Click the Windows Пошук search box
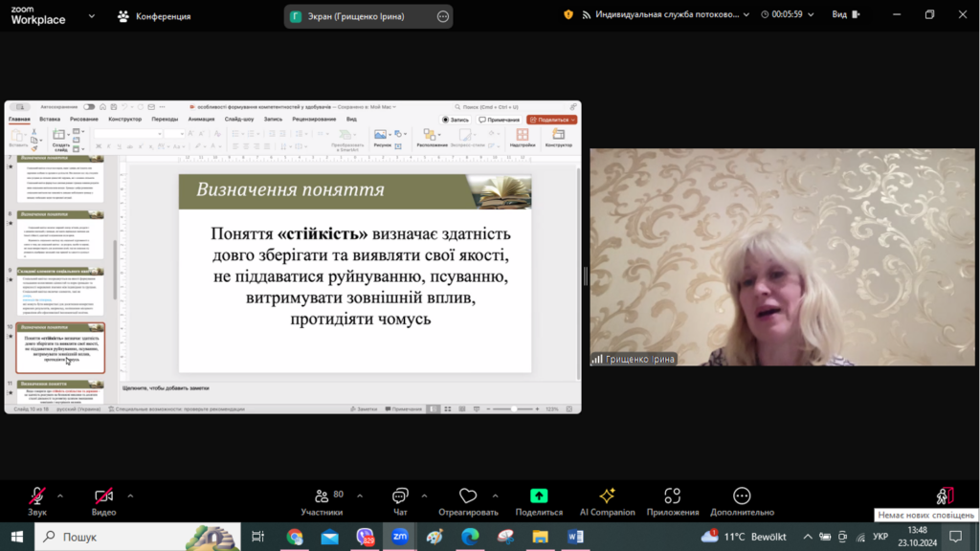The image size is (980, 551). point(137,537)
